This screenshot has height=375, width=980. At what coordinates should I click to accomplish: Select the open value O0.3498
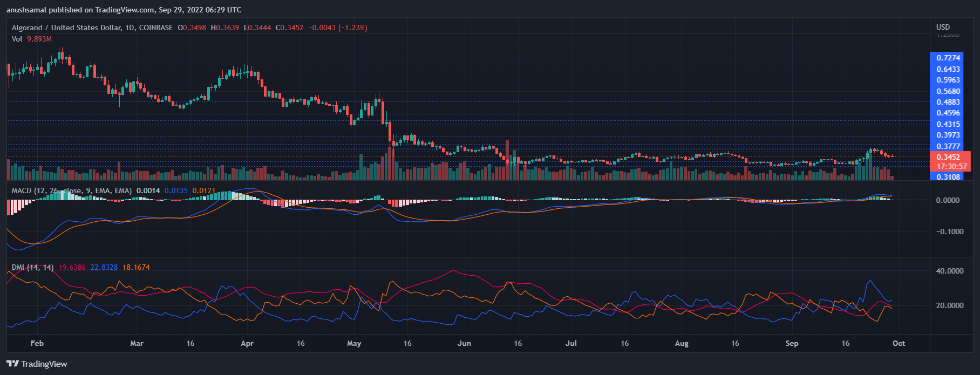(192, 28)
